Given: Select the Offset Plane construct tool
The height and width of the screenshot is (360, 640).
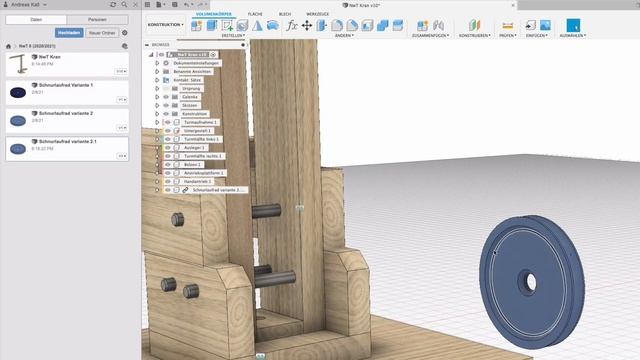Looking at the screenshot, I should pos(474,25).
